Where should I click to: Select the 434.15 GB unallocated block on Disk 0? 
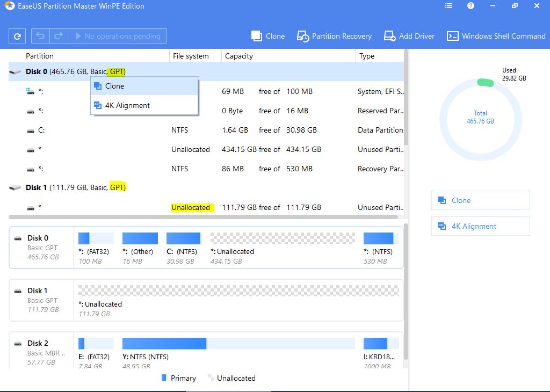(x=283, y=238)
